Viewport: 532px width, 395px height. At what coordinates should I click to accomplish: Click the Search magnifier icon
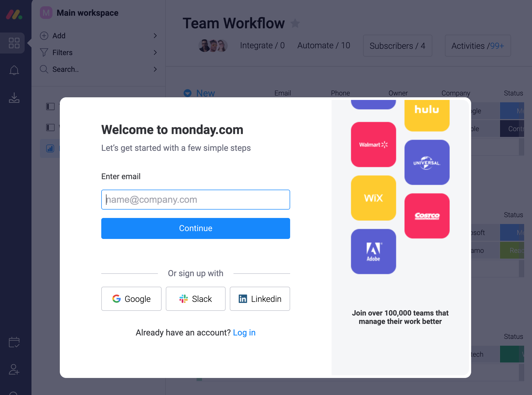[44, 69]
